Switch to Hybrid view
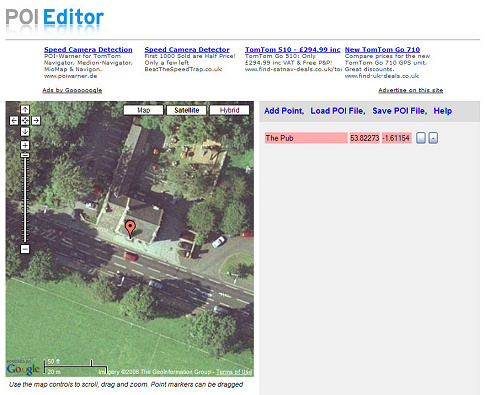 tap(230, 110)
